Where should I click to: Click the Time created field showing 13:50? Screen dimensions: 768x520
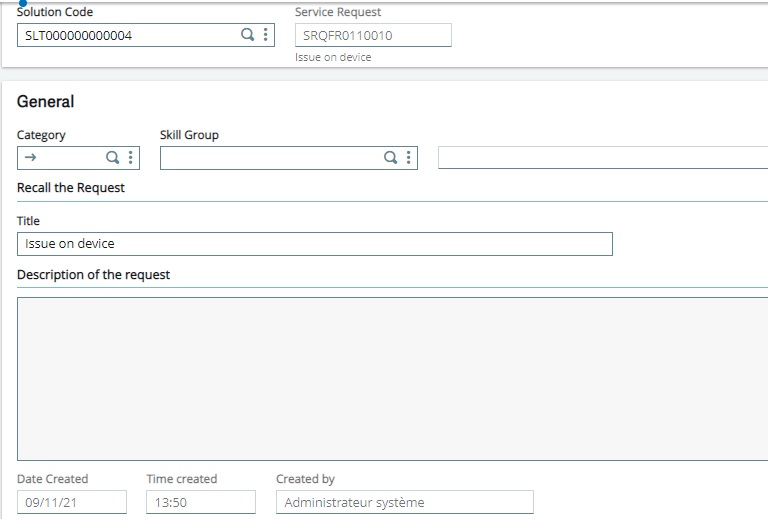pos(200,502)
